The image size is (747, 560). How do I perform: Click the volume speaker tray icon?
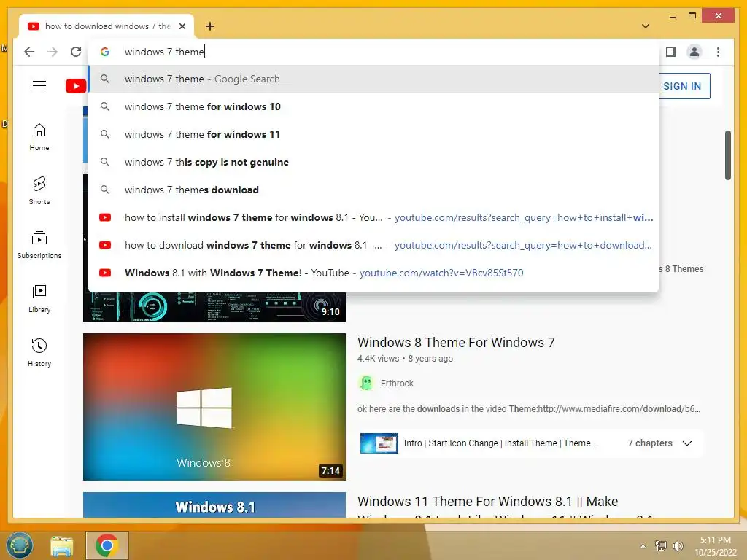[678, 545]
